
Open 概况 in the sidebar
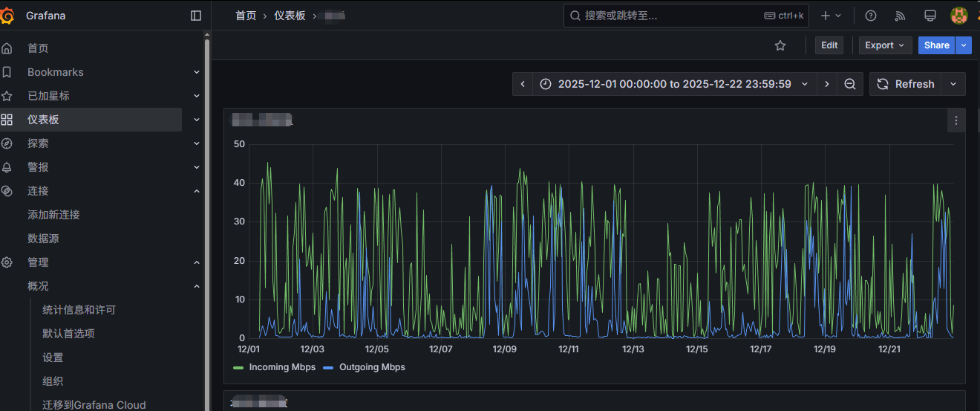coord(38,286)
